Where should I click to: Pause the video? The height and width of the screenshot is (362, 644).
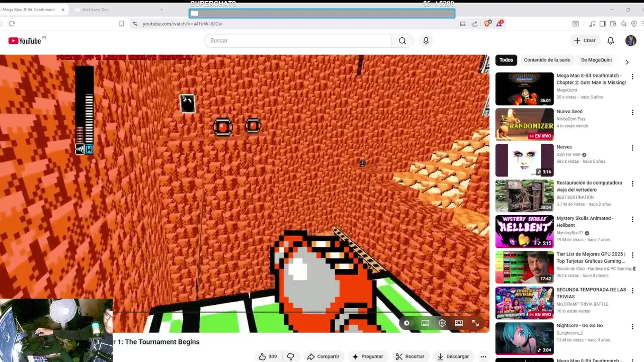coord(407,323)
